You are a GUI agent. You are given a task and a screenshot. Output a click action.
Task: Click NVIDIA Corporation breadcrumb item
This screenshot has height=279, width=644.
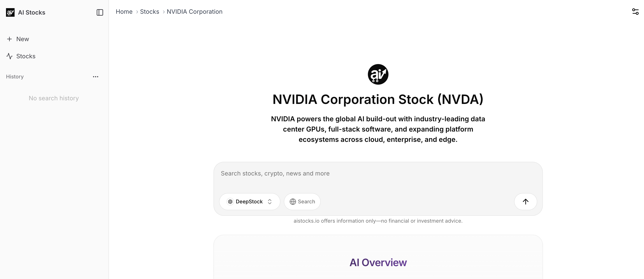(194, 12)
